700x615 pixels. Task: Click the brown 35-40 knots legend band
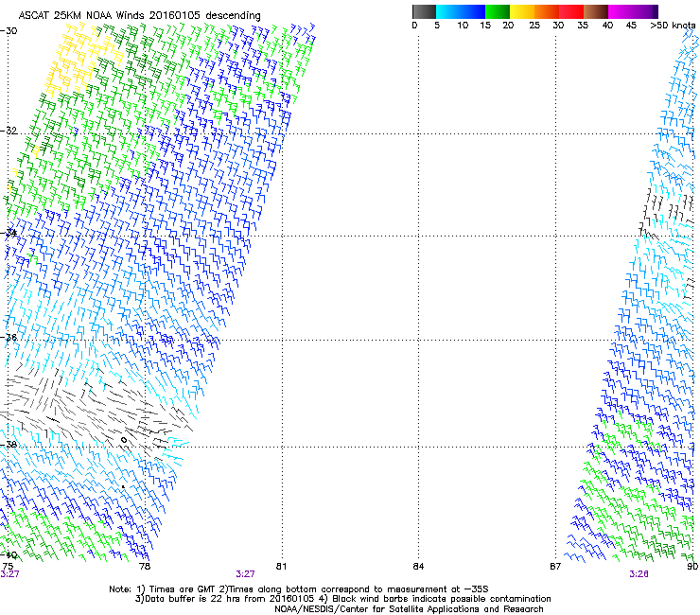[596, 11]
